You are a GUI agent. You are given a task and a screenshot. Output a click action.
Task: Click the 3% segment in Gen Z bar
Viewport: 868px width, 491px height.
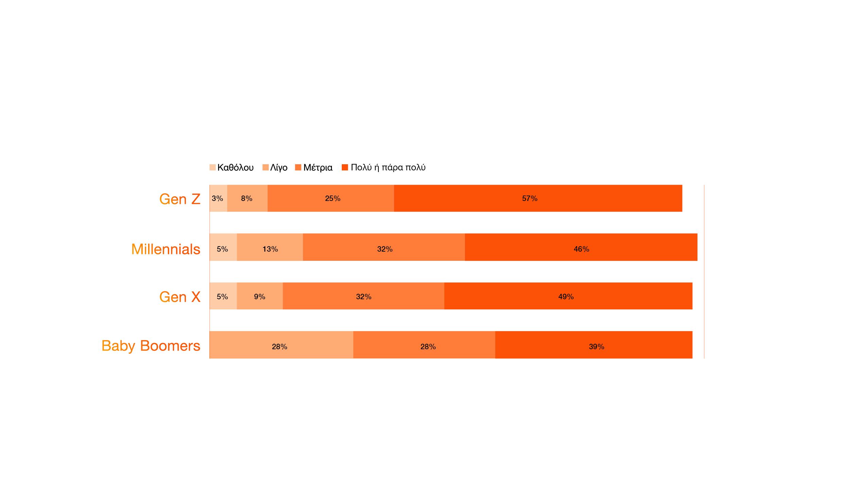(x=218, y=198)
